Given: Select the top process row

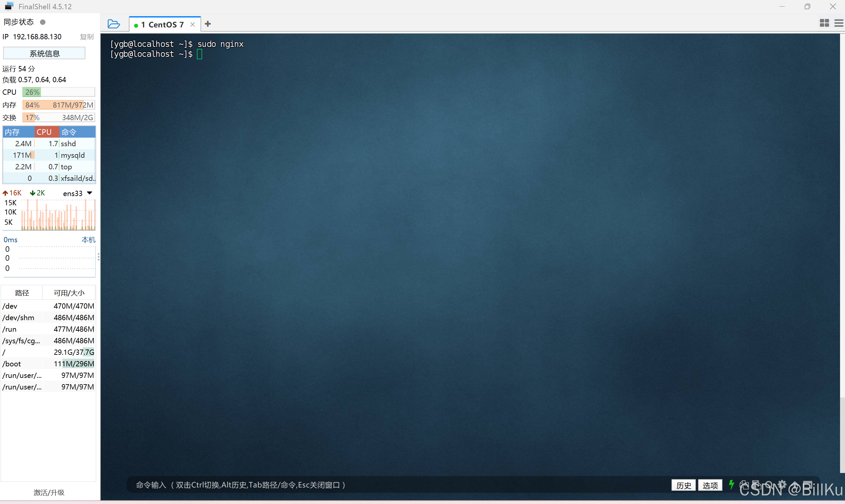Looking at the screenshot, I should pos(49,167).
